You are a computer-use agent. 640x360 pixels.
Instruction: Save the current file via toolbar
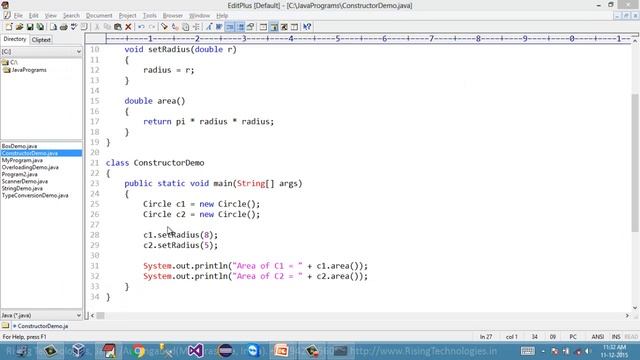pyautogui.click(x=30, y=27)
